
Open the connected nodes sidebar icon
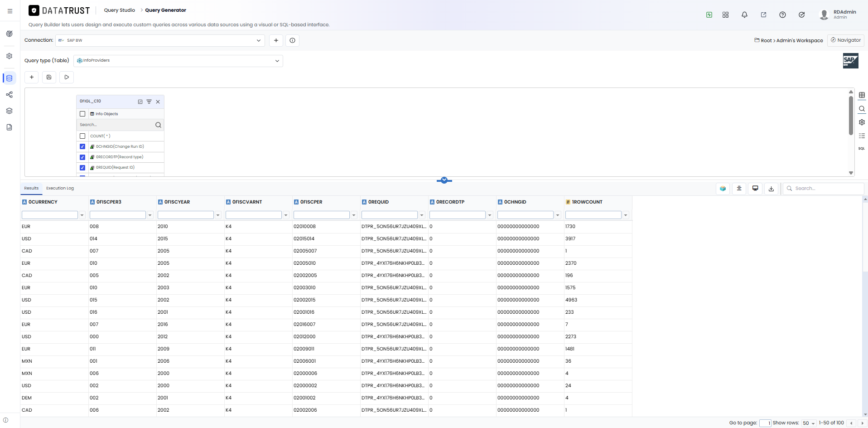pyautogui.click(x=9, y=94)
